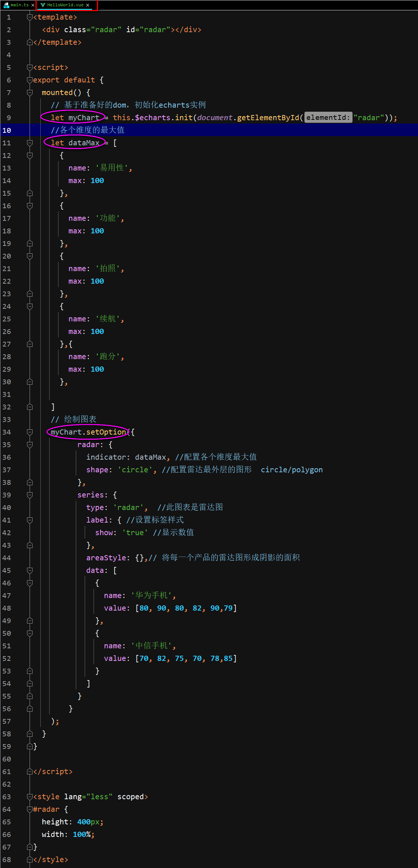Viewport: 418px width, 868px height.
Task: Fold the export default block on line 6
Action: [x=30, y=80]
